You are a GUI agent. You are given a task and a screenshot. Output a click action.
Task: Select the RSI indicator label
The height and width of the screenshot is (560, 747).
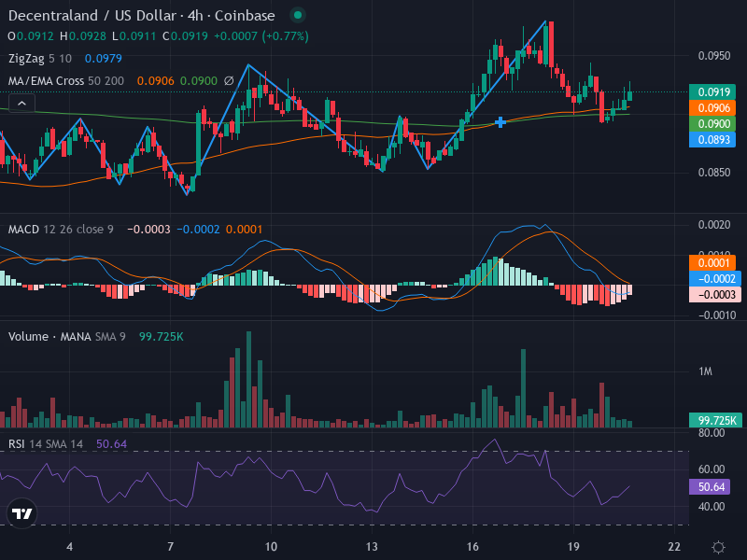pos(16,444)
